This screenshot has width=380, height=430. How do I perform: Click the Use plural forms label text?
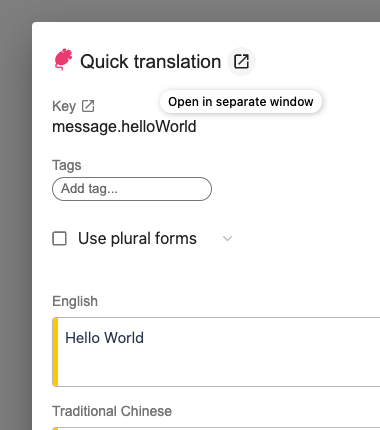coord(137,239)
